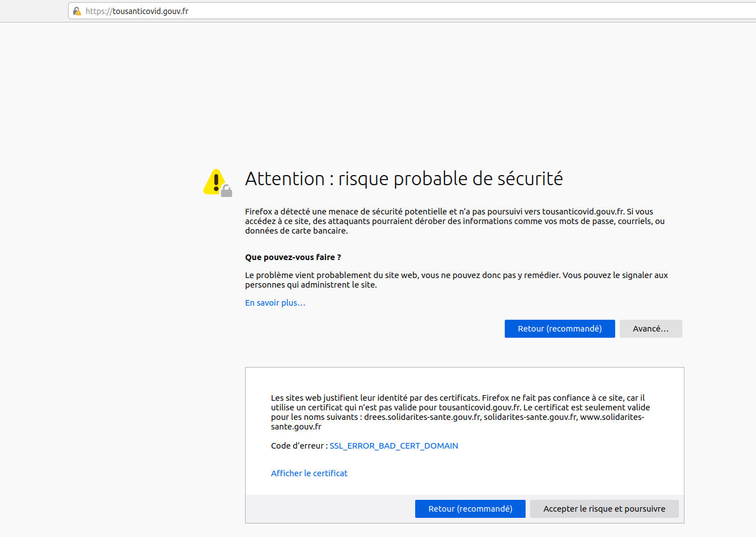Click the URL field showing tousanticovid.gouv.fr
The image size is (756, 537).
(412, 11)
